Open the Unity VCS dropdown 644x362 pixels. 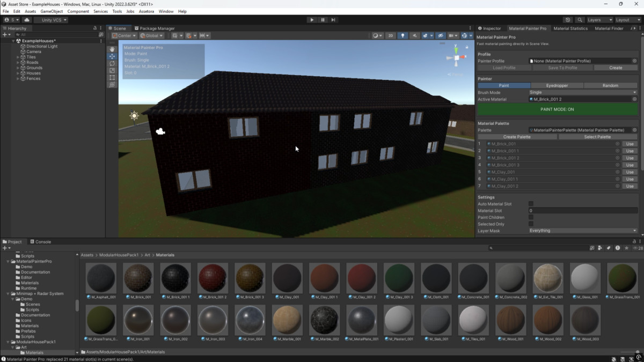click(x=51, y=20)
